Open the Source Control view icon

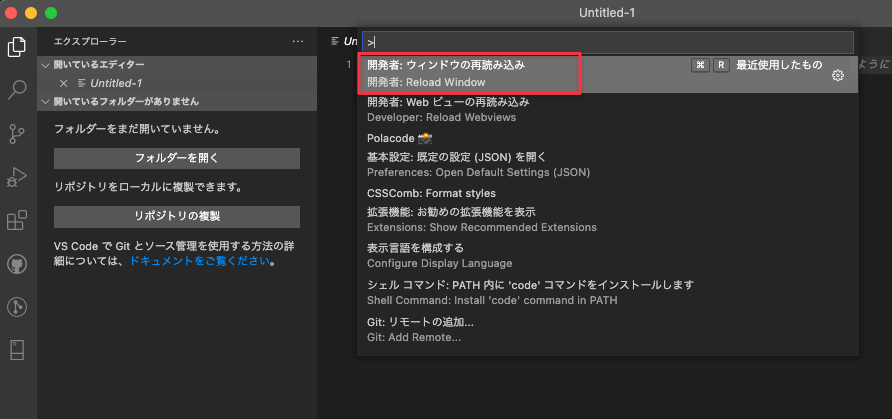coord(17,134)
